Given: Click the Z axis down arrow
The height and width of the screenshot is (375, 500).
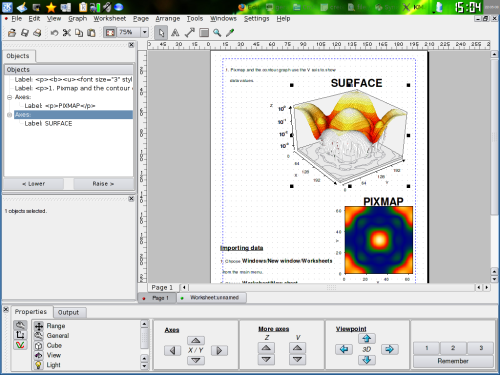Looking at the screenshot, I should [x=266, y=359].
